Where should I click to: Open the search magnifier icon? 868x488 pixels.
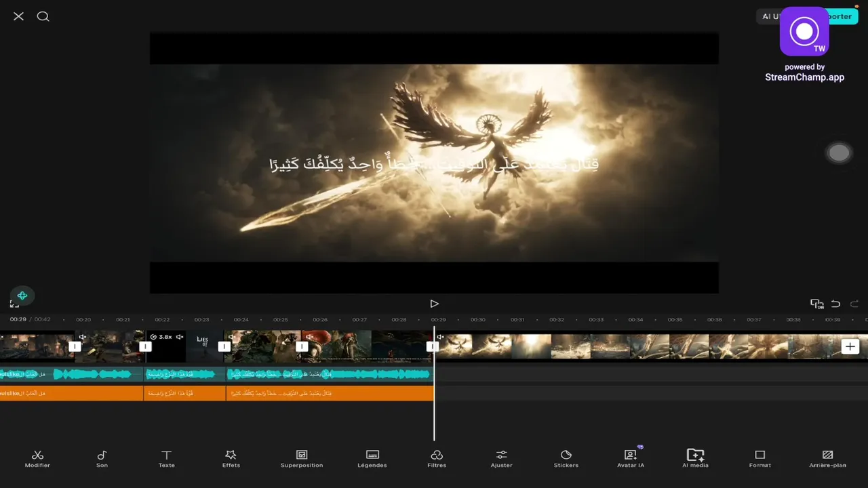click(x=43, y=16)
